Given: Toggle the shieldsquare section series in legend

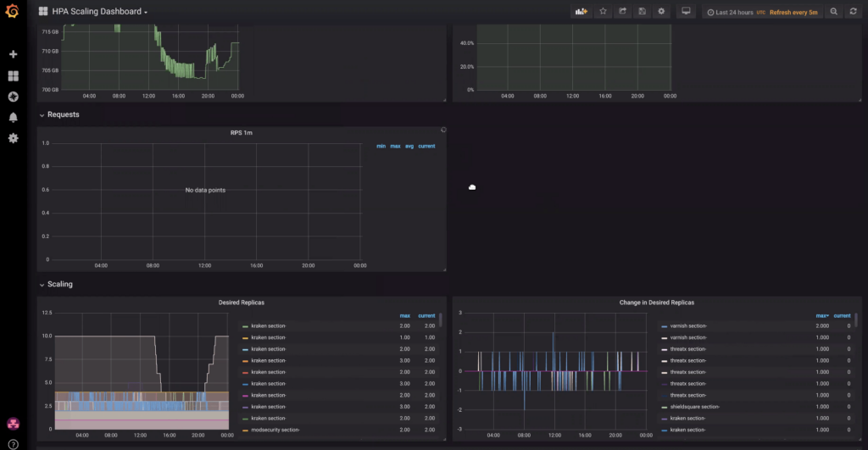Looking at the screenshot, I should coord(695,407).
